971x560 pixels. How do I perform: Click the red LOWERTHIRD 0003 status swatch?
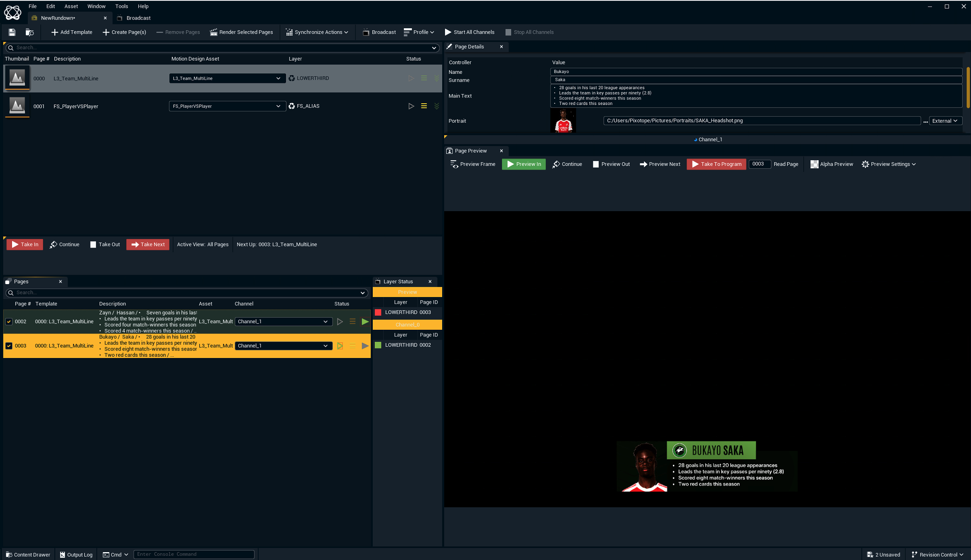(378, 312)
